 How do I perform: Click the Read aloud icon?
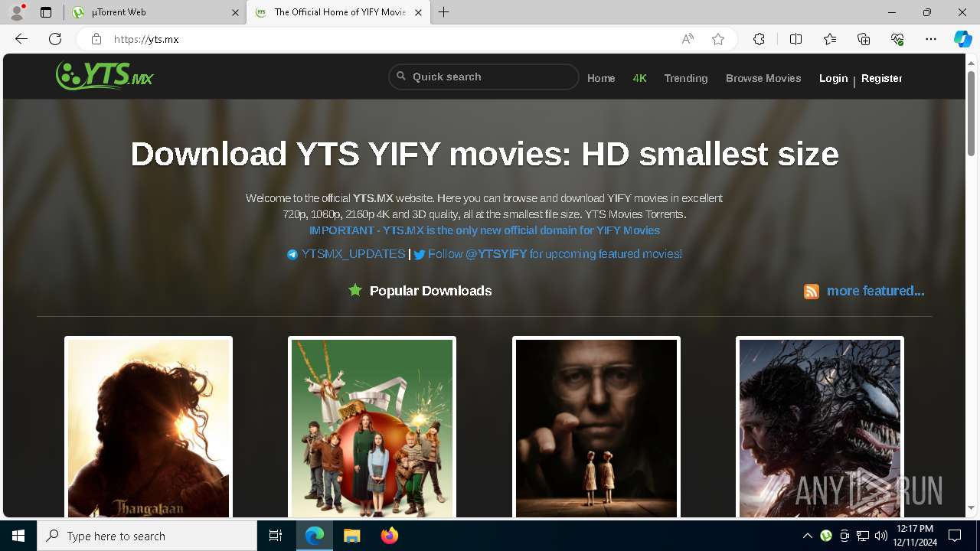coord(688,39)
